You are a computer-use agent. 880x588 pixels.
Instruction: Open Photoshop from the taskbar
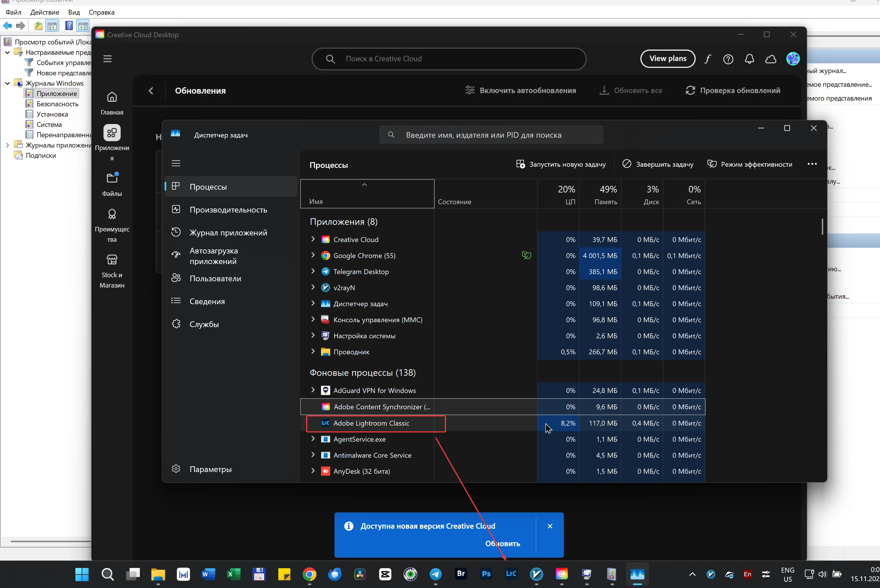tap(486, 574)
